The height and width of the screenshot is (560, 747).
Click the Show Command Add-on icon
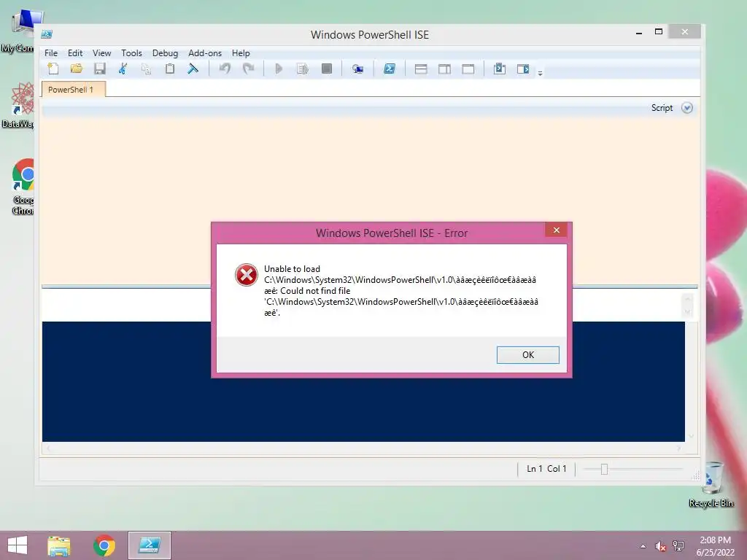point(523,69)
